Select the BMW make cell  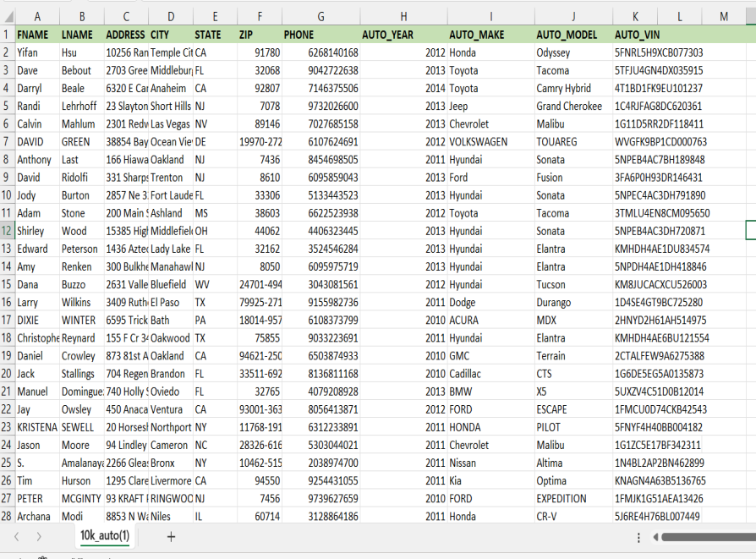pyautogui.click(x=490, y=392)
